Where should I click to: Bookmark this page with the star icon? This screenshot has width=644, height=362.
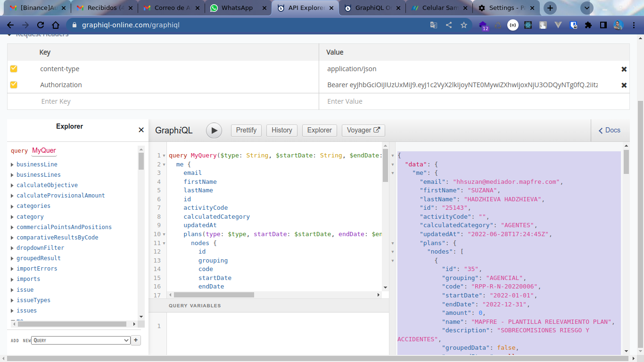coord(464,25)
